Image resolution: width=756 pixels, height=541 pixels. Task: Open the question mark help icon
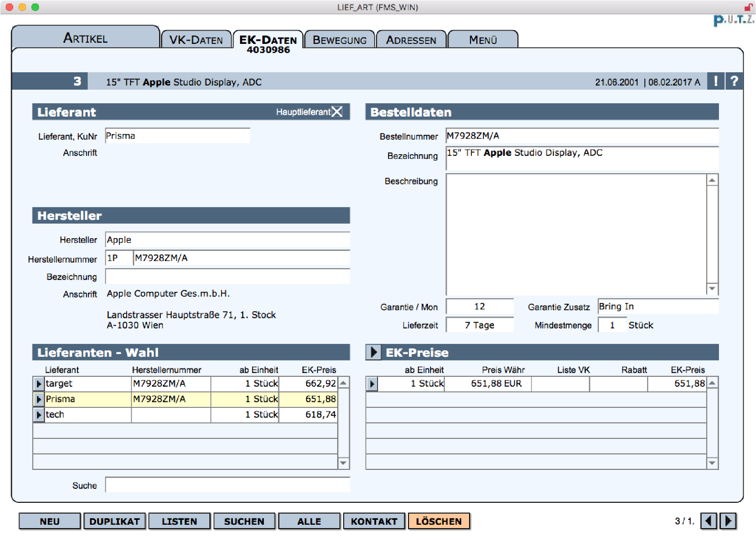[x=734, y=81]
